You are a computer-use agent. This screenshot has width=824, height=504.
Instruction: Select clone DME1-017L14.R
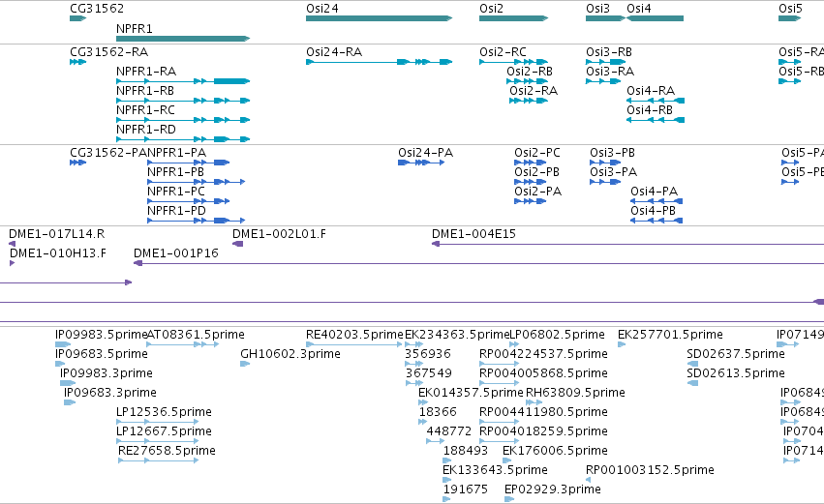pyautogui.click(x=57, y=234)
